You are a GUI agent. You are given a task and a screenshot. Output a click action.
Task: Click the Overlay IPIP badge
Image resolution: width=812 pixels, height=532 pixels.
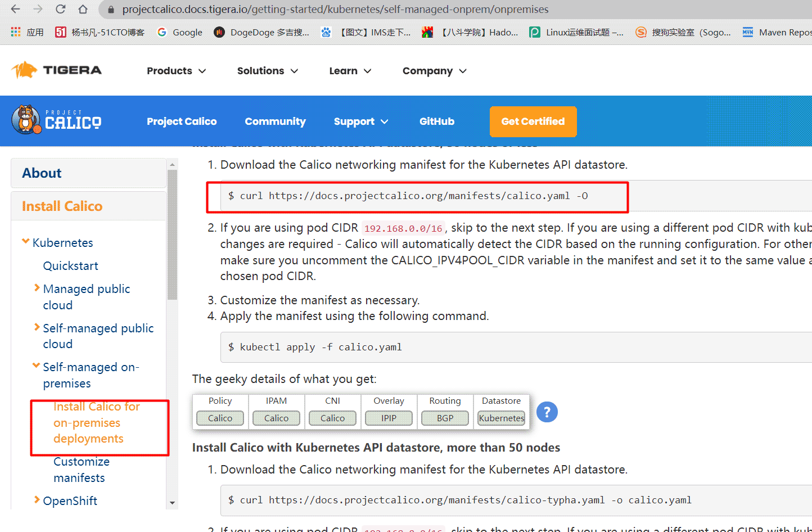click(389, 418)
